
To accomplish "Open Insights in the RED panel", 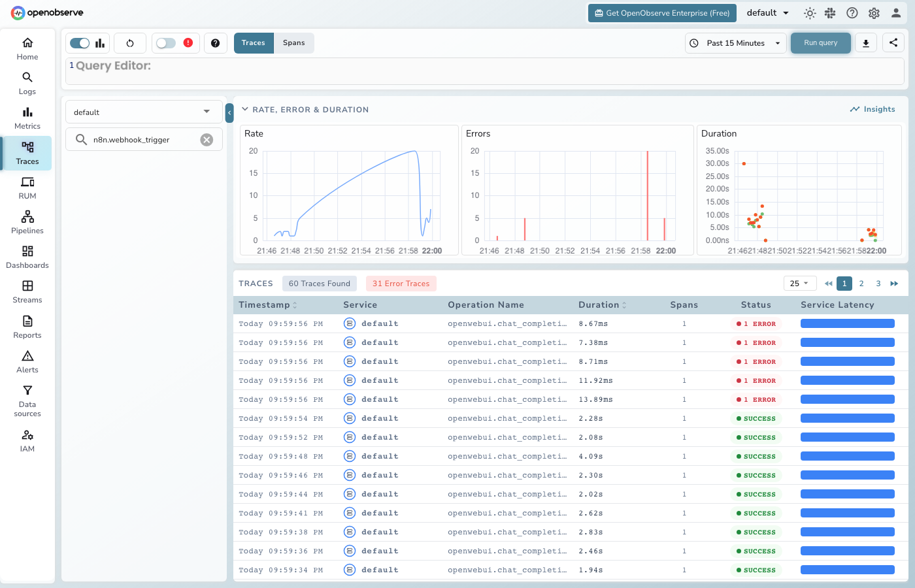I will (x=873, y=109).
